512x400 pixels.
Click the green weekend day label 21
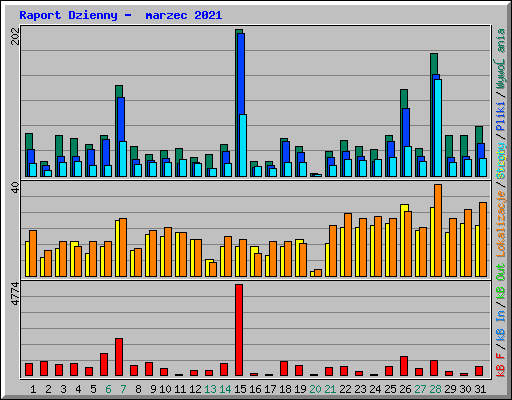coord(330,389)
